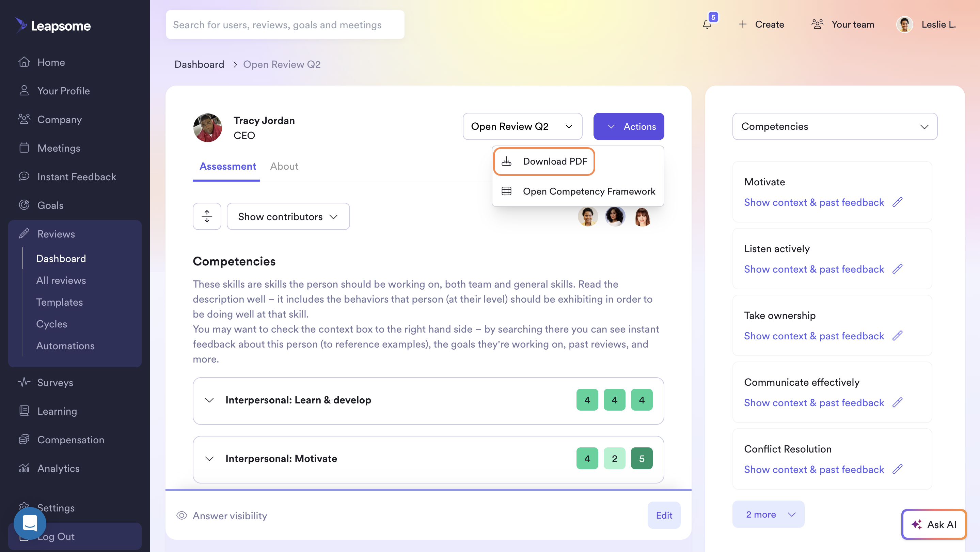Click the first contributor avatar
Image resolution: width=980 pixels, height=552 pixels.
588,216
